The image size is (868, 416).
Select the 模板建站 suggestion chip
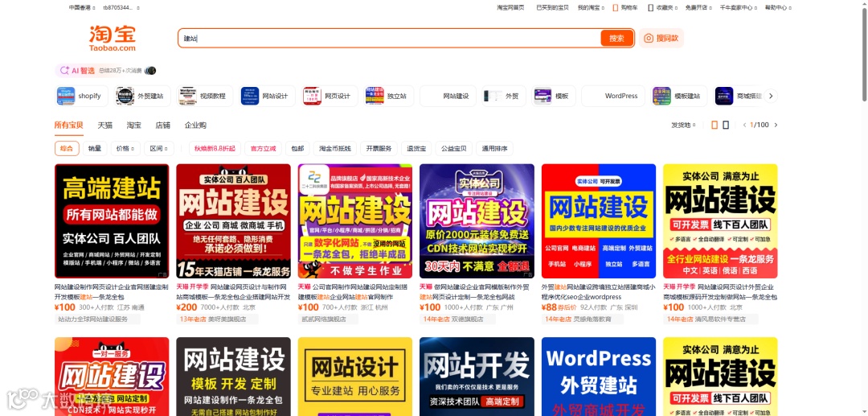click(x=678, y=96)
